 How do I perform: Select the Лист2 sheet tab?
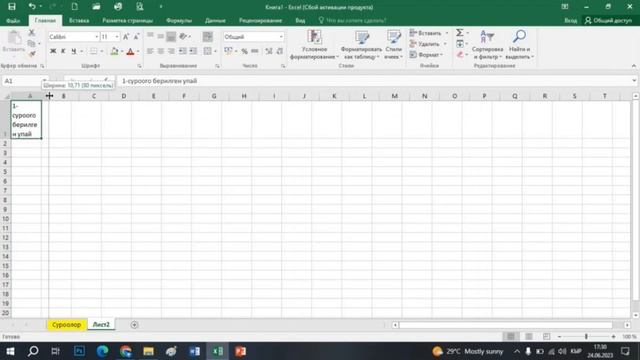click(101, 324)
